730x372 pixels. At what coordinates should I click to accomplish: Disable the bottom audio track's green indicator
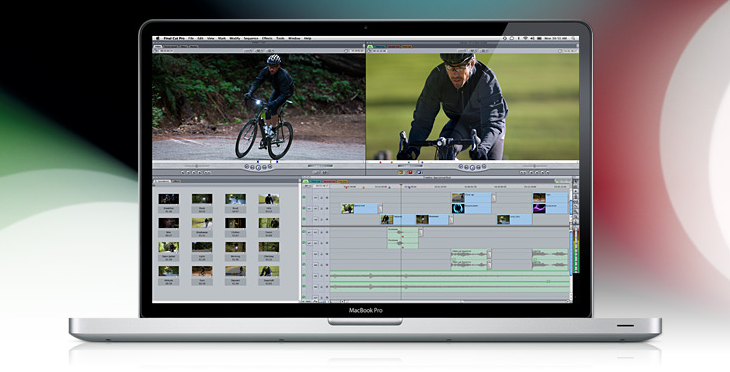(304, 298)
